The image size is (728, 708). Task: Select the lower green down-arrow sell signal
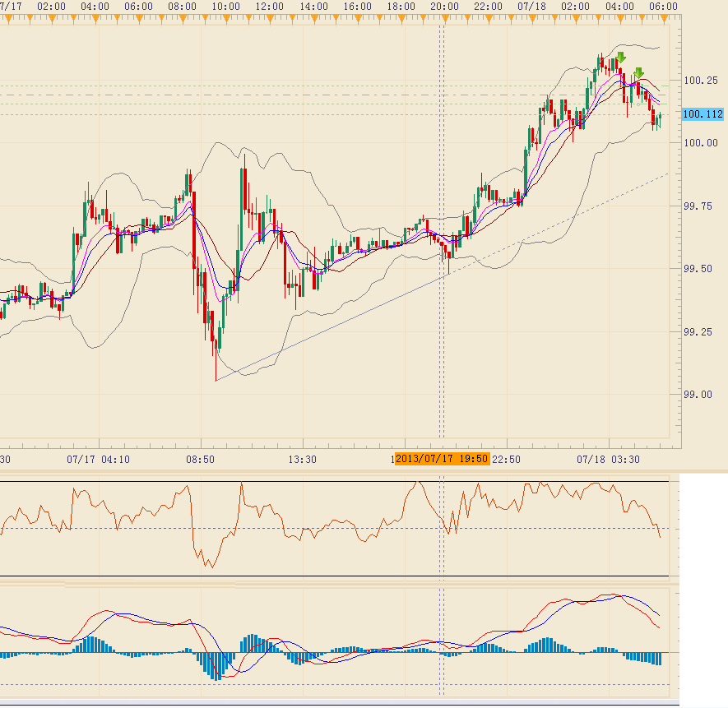pyautogui.click(x=639, y=73)
